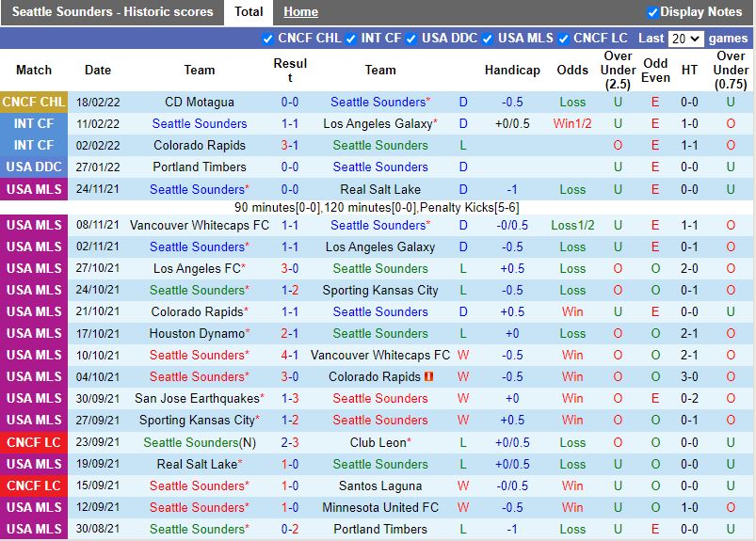Uncheck the INT CF filter checkbox

tap(351, 39)
